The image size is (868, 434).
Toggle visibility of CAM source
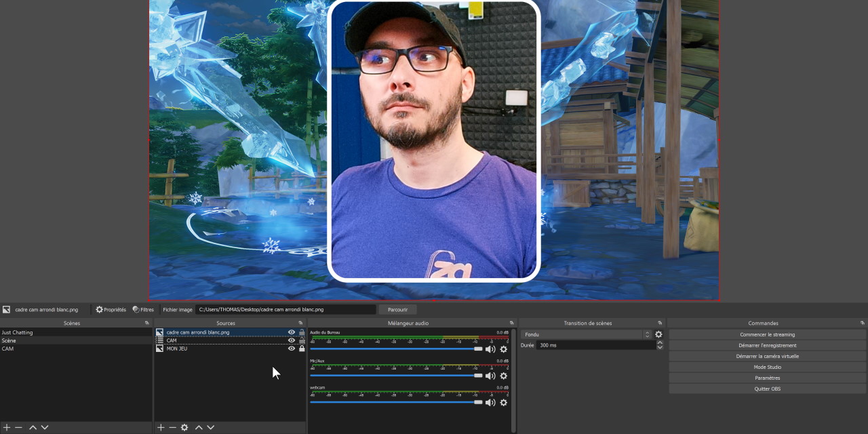(x=292, y=340)
